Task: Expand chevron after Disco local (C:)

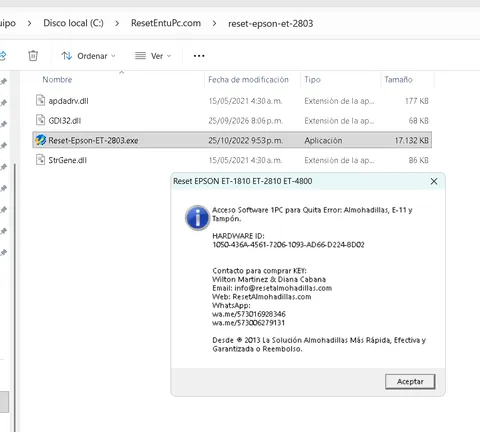Action: point(117,24)
